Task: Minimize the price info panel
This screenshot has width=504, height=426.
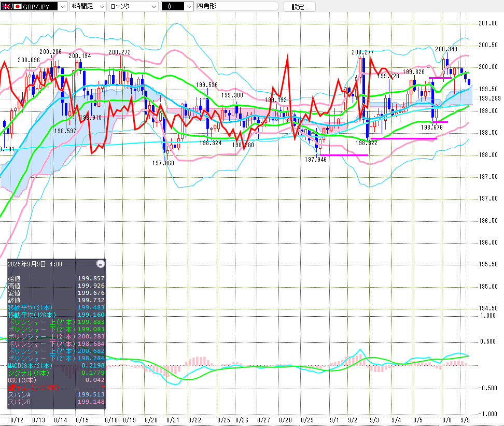Action: [101, 264]
